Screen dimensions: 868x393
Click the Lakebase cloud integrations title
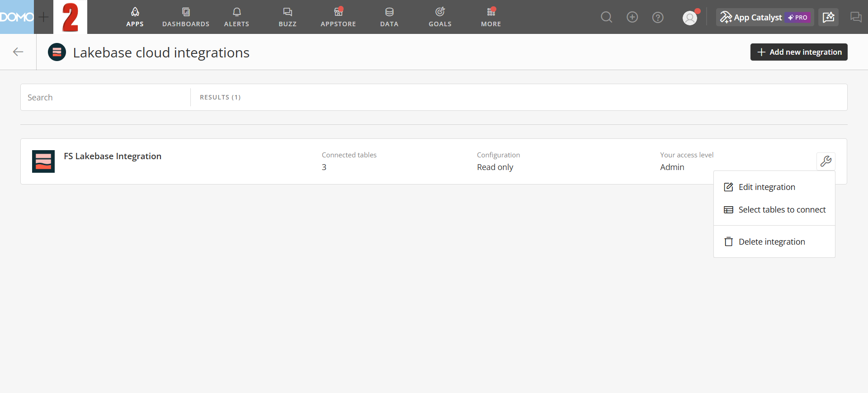click(161, 53)
